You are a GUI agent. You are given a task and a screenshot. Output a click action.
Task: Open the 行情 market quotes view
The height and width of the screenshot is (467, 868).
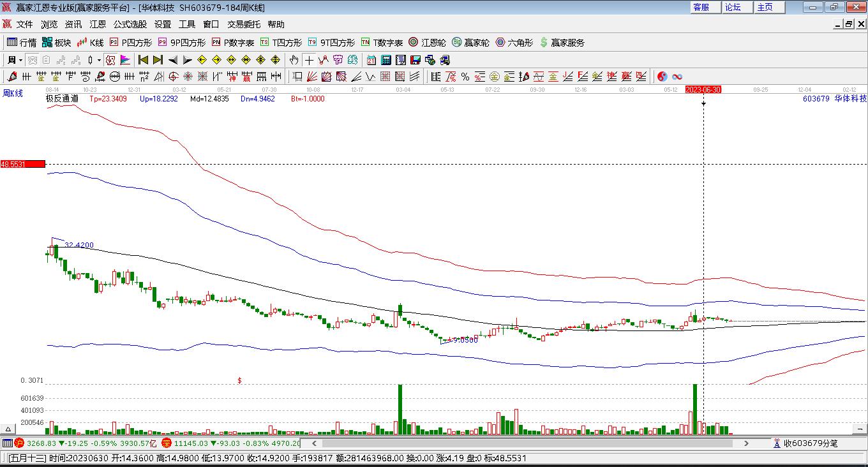click(21, 43)
